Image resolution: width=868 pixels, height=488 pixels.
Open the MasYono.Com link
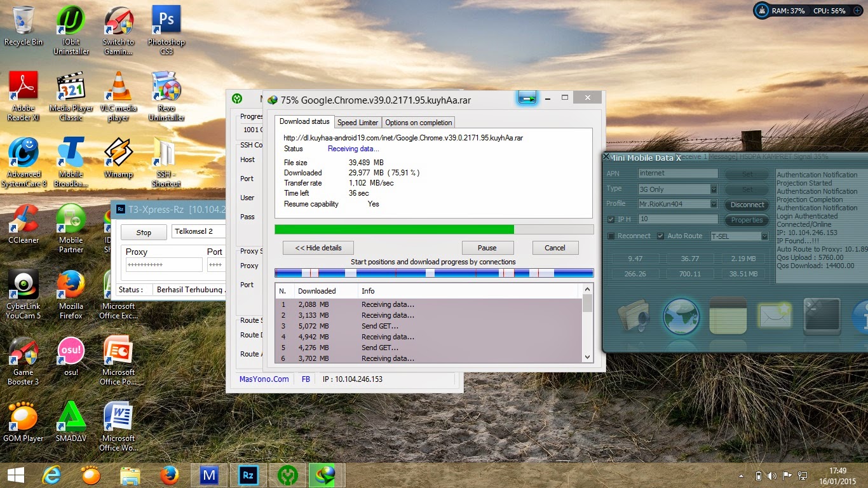point(264,379)
